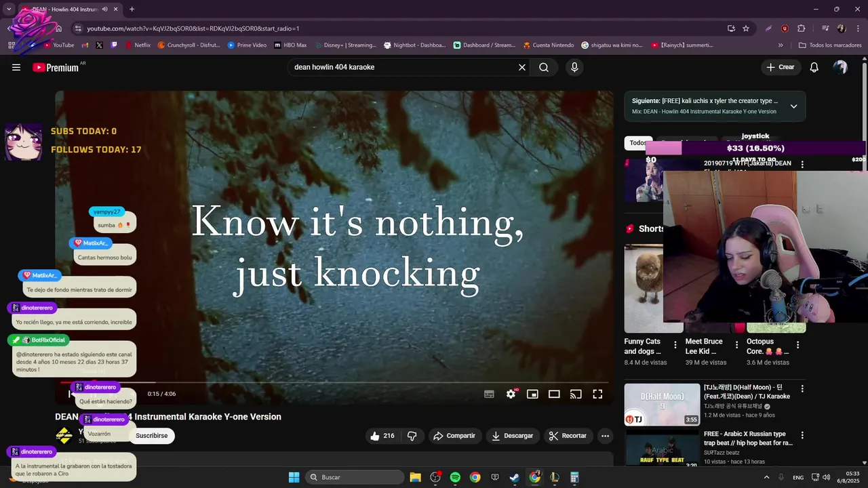Dislike the video with thumbs down

pyautogui.click(x=412, y=436)
